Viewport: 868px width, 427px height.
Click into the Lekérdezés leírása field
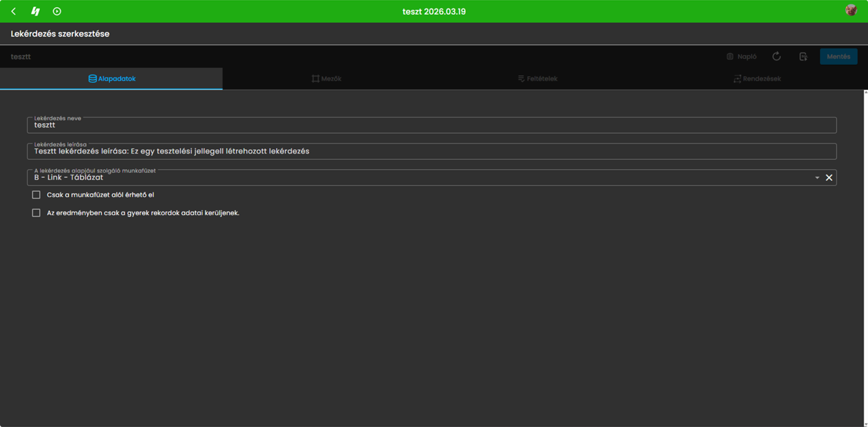click(431, 151)
